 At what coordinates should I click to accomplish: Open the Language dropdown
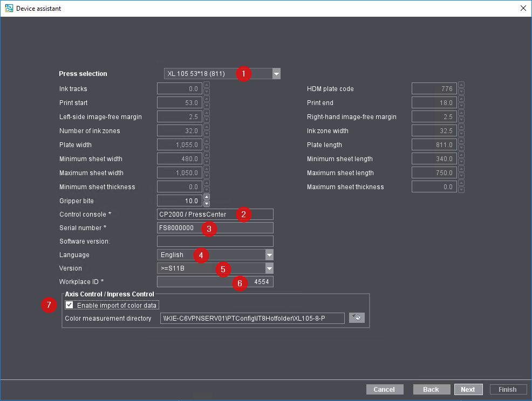coord(269,254)
